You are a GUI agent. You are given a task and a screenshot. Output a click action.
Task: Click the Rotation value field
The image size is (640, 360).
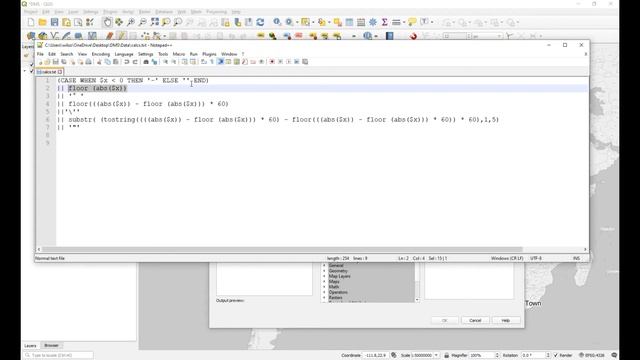coord(533,355)
